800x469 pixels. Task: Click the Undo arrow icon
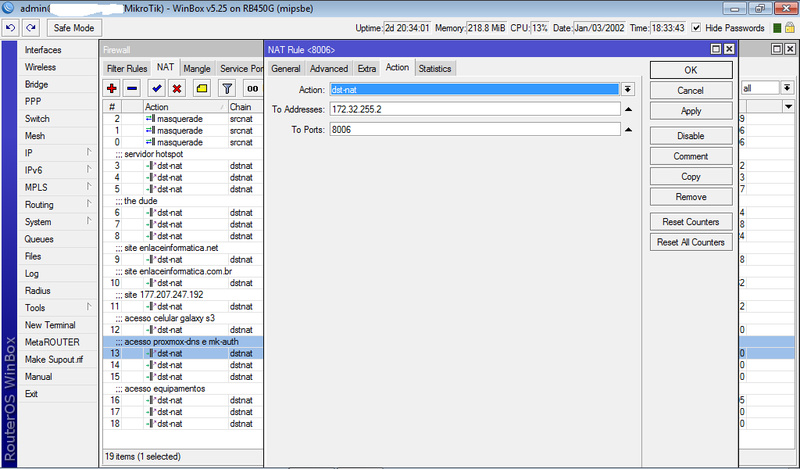pyautogui.click(x=11, y=28)
